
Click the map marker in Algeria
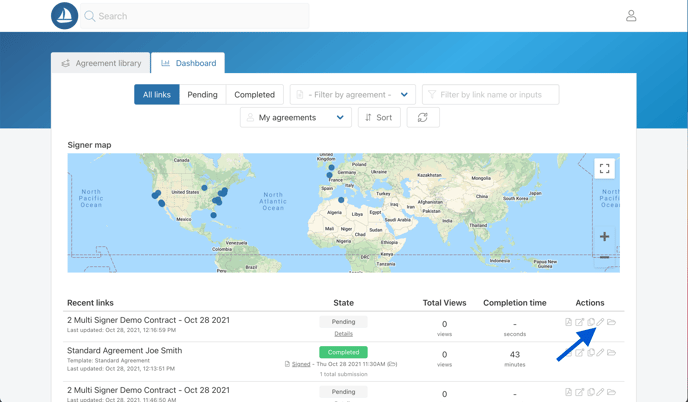point(341,200)
